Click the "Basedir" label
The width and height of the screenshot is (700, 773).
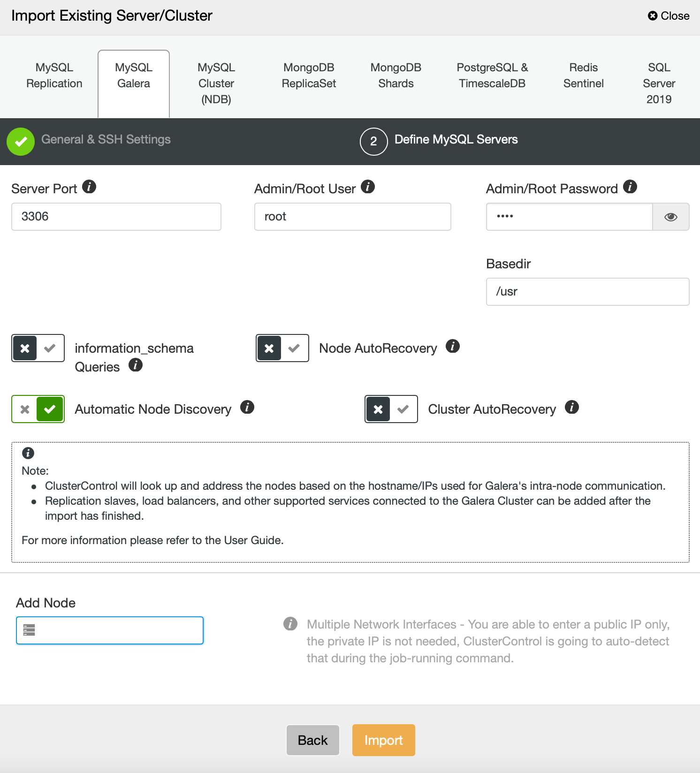(x=509, y=264)
